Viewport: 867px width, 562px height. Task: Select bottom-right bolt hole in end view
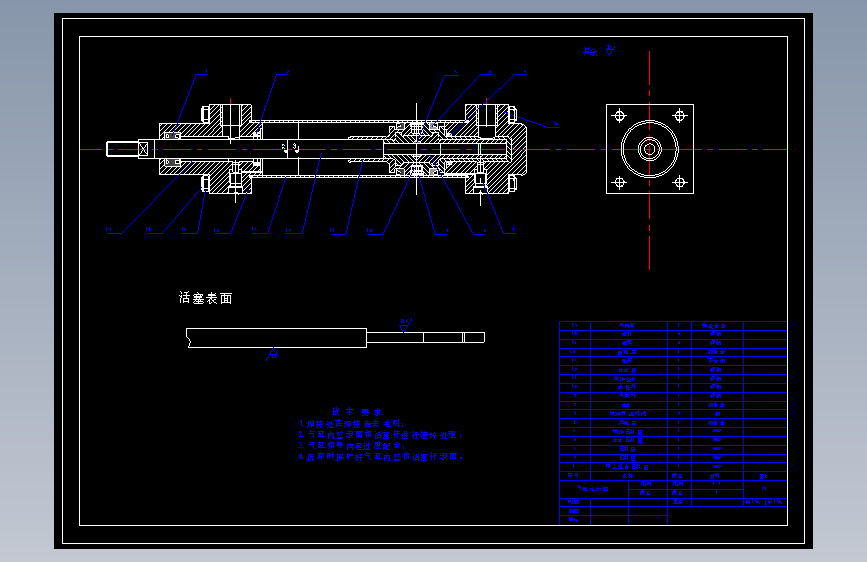click(680, 182)
